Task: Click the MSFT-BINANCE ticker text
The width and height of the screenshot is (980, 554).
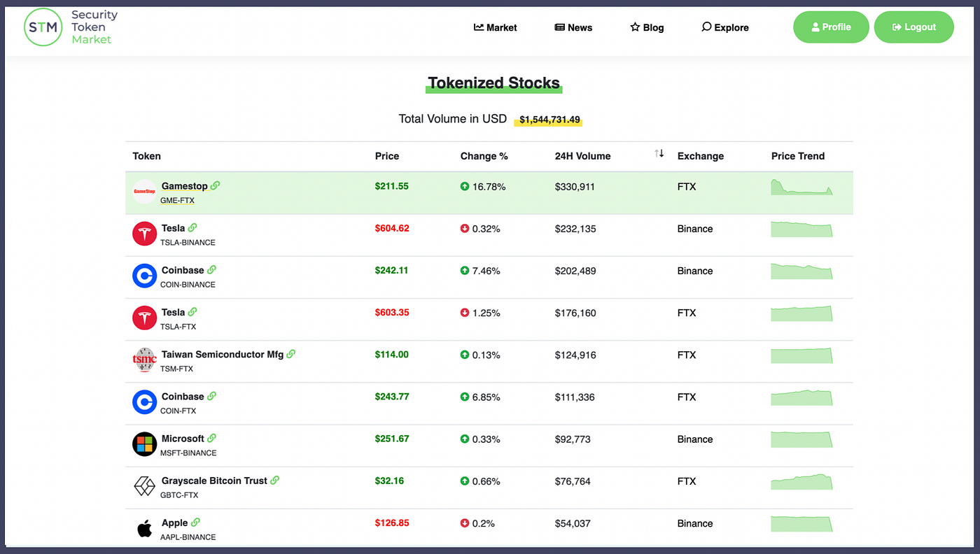Action: click(x=188, y=453)
